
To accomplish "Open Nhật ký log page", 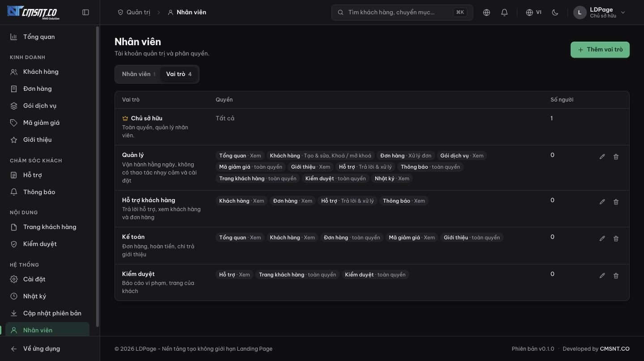I will click(x=47, y=296).
